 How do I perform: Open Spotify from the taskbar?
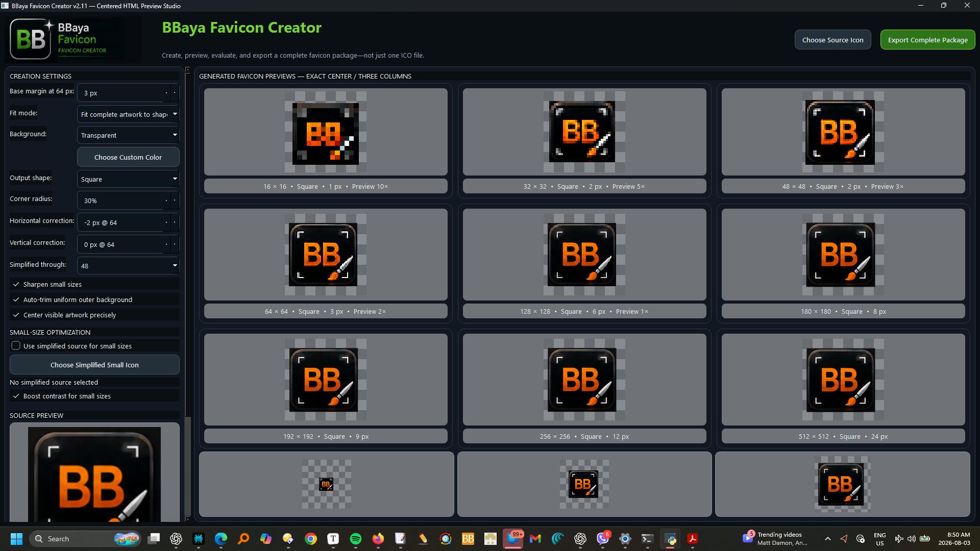[356, 539]
